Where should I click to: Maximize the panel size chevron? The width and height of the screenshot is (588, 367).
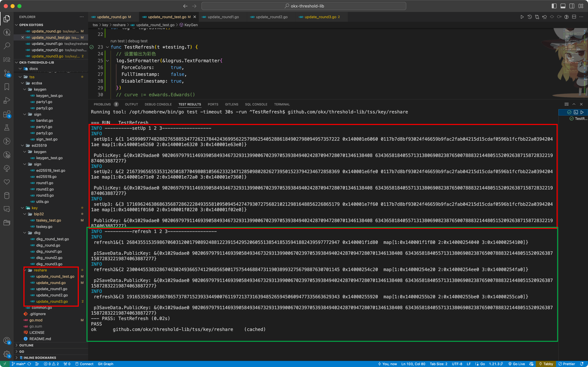[x=574, y=104]
